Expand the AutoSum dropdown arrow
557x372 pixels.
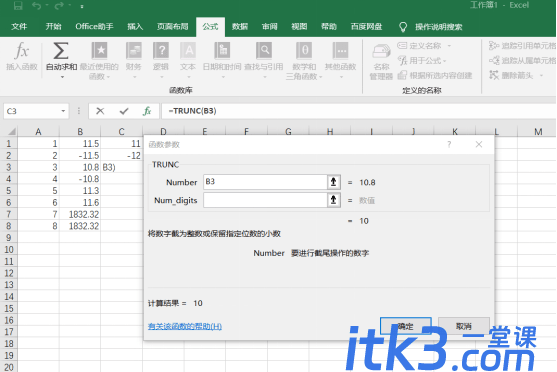pos(63,77)
